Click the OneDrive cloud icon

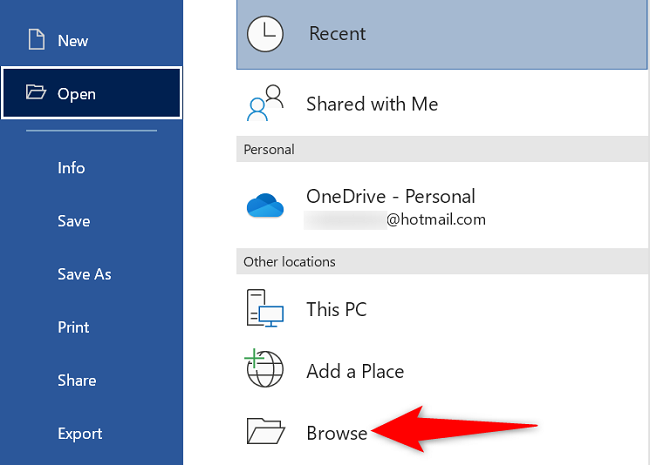(266, 205)
